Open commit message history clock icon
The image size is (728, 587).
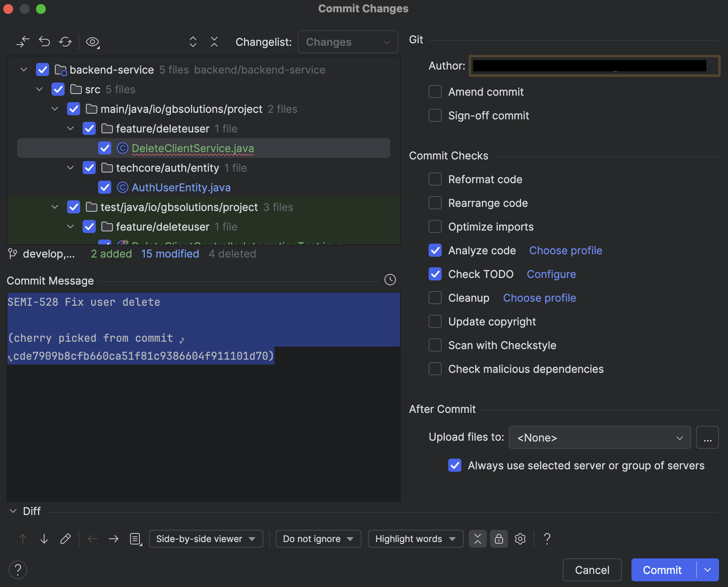tap(390, 280)
